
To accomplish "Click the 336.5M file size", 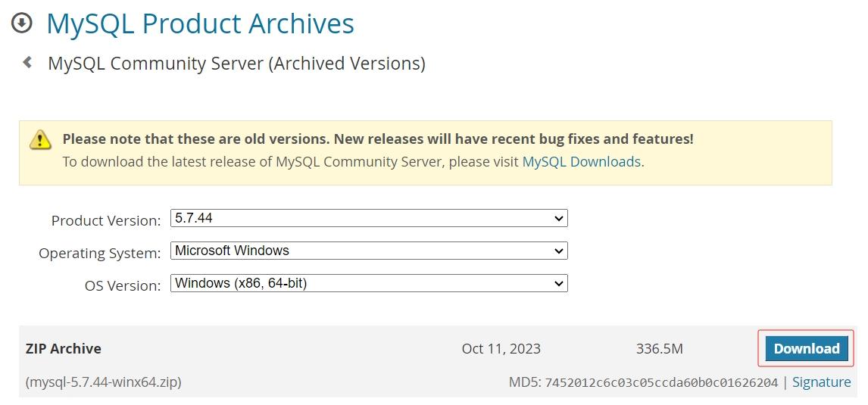I will coord(659,349).
